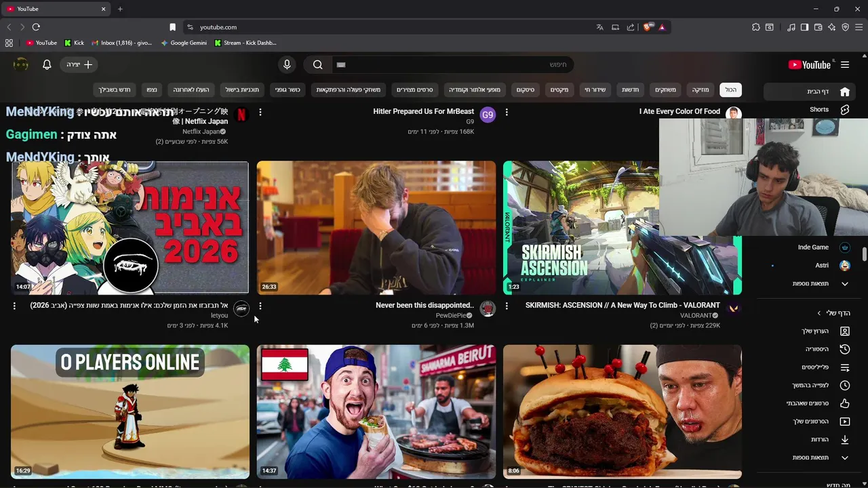Open the הדף שלי section chevron
This screenshot has height=488, width=868.
click(819, 313)
